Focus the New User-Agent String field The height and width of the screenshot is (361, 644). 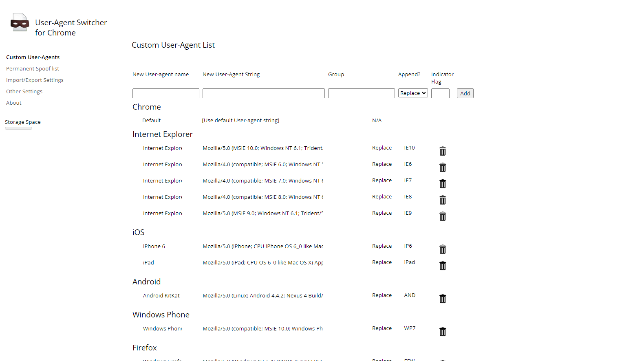(264, 93)
